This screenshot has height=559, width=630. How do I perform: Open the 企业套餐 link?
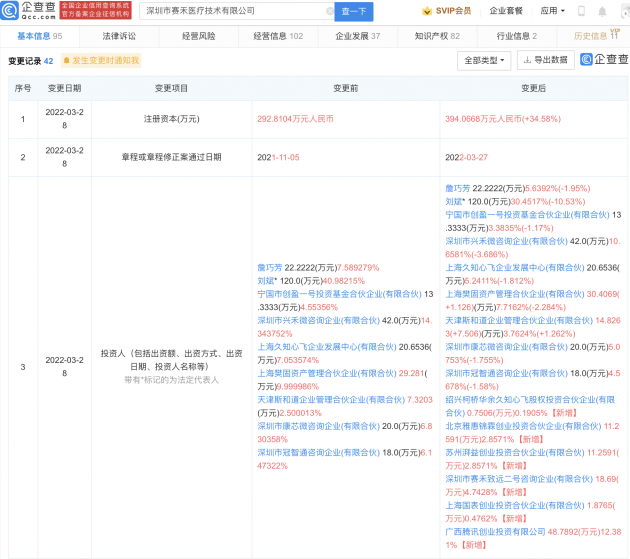506,11
